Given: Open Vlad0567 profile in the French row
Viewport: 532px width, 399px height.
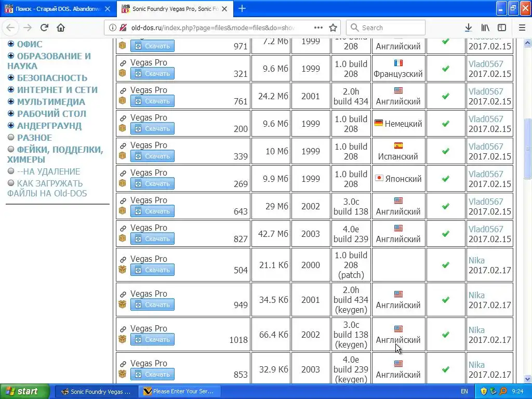Looking at the screenshot, I should 486,64.
